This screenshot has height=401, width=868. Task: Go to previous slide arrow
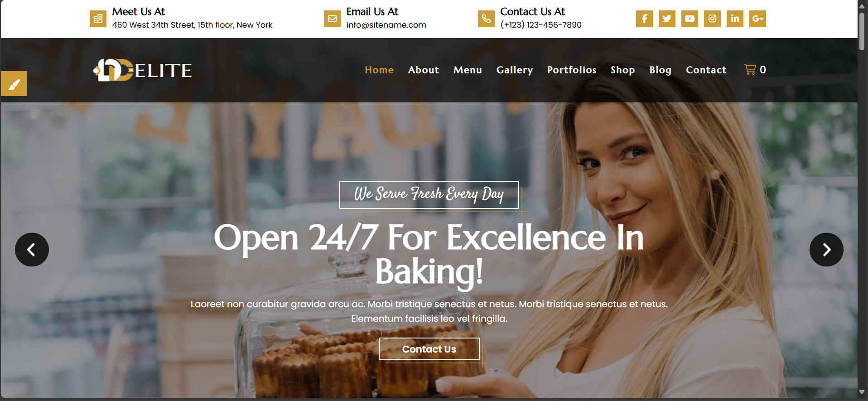pyautogui.click(x=32, y=250)
